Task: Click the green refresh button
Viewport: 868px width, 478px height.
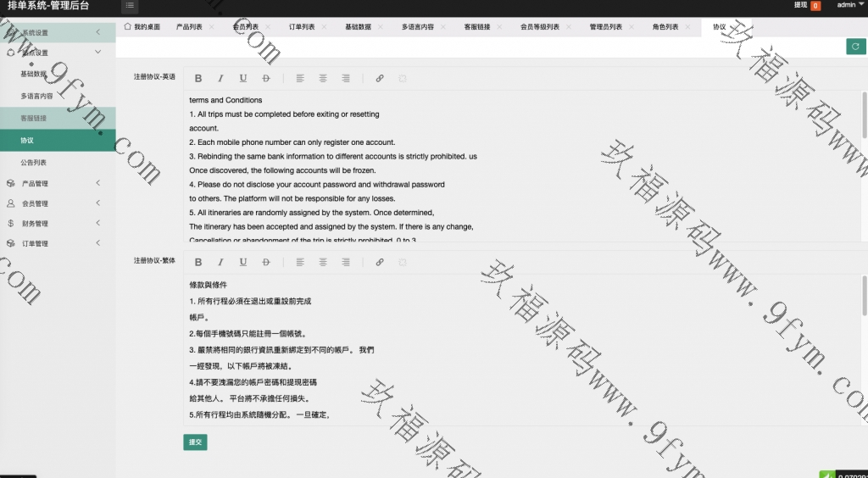Action: click(856, 47)
